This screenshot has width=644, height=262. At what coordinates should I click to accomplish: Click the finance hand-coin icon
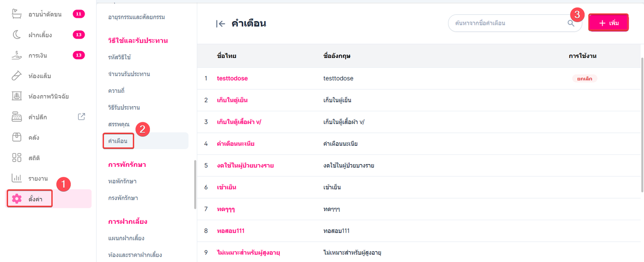coord(17,56)
